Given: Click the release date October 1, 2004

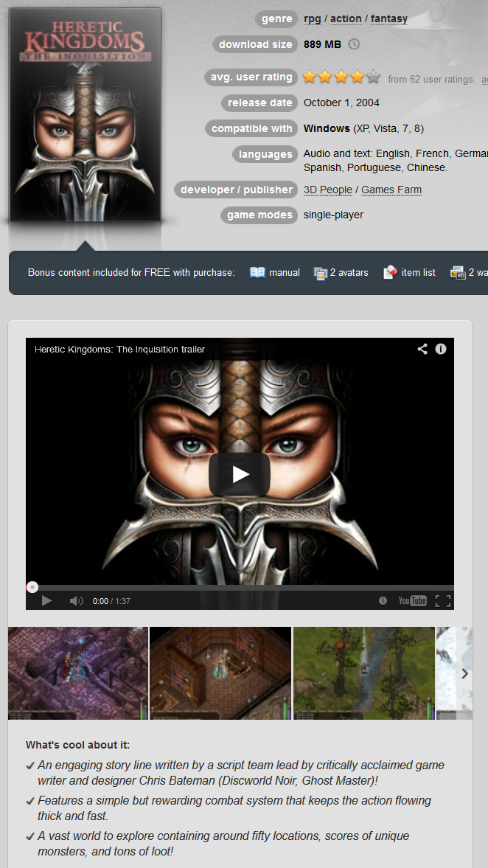Looking at the screenshot, I should point(341,103).
